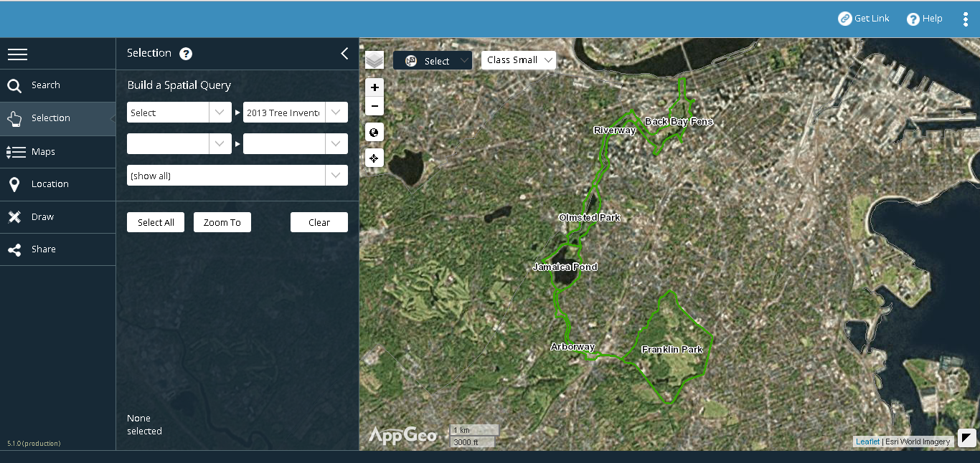Screen dimensions: 980x463
Task: Open the Select tool dropdown on map
Action: [433, 61]
